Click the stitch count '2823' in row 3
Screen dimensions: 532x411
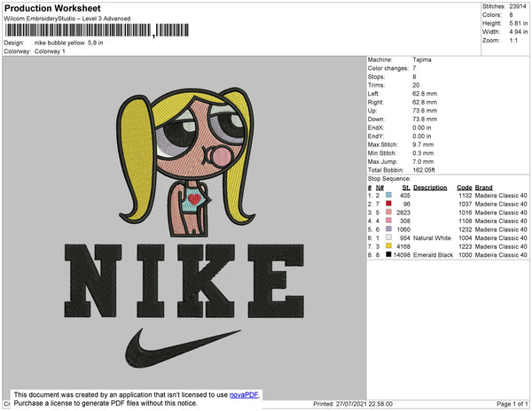[403, 213]
